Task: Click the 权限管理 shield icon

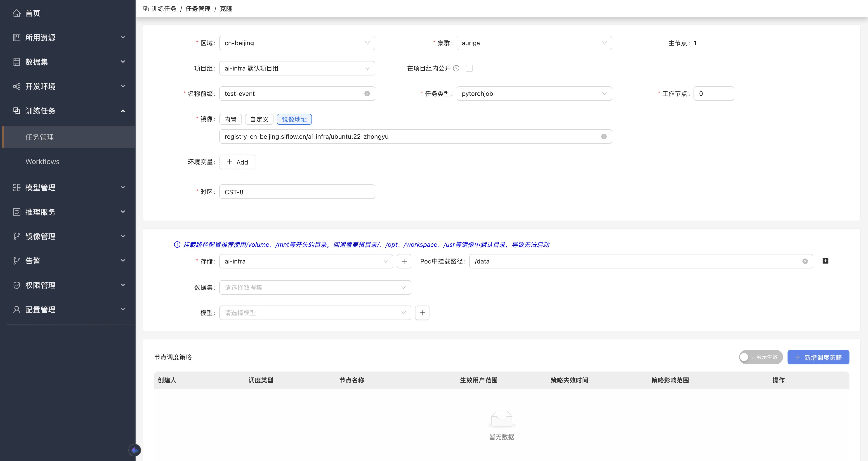Action: (x=17, y=285)
